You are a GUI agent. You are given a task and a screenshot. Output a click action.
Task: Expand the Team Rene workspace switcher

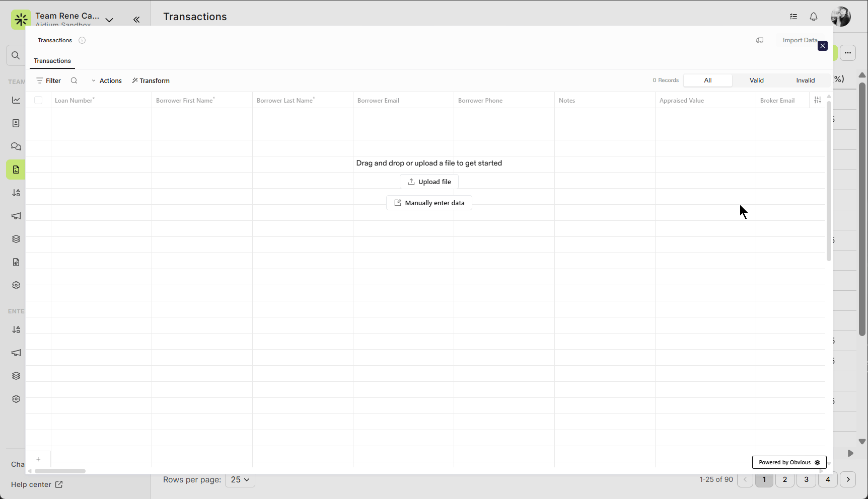coord(109,20)
